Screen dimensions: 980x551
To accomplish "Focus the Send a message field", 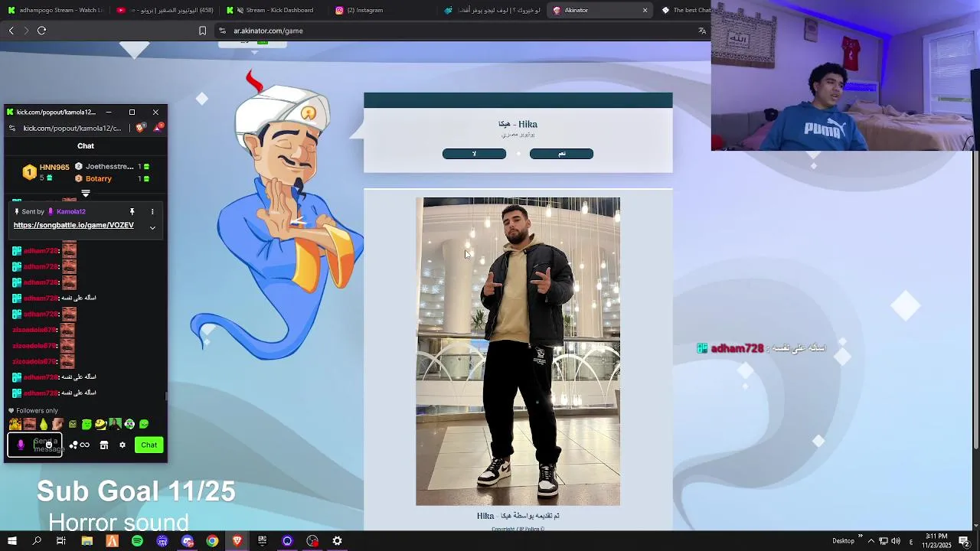I will (x=34, y=445).
